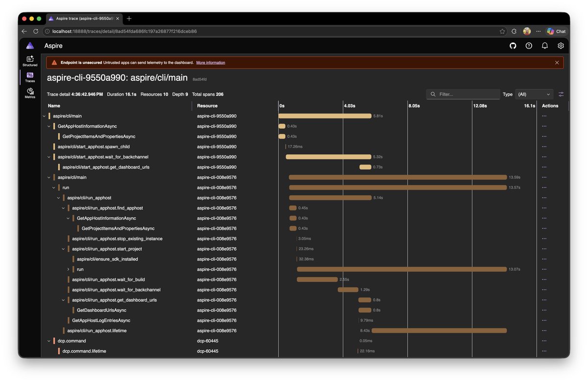
Task: Open the GitHub repository icon
Action: pos(513,46)
